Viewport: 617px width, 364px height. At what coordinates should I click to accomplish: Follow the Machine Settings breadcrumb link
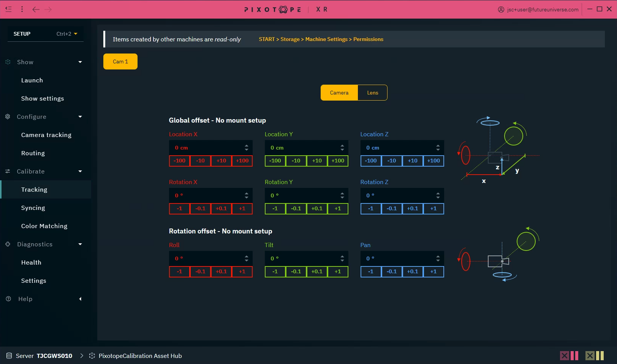tap(326, 39)
